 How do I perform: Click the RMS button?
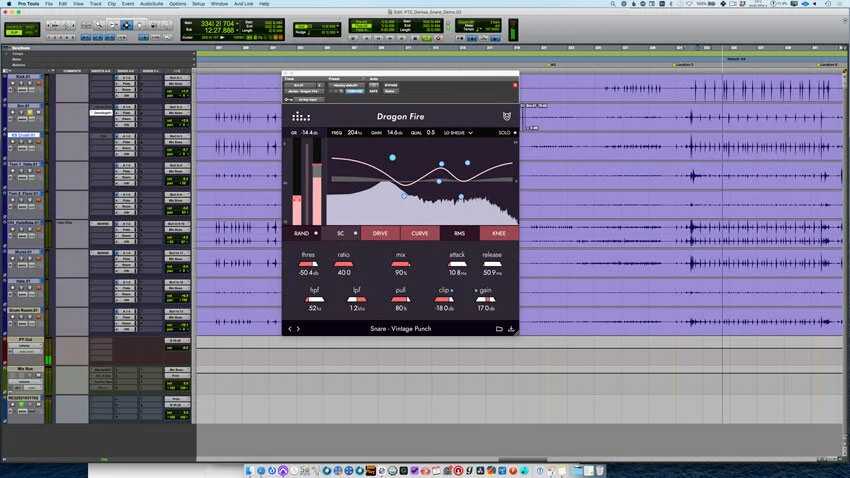(x=459, y=233)
